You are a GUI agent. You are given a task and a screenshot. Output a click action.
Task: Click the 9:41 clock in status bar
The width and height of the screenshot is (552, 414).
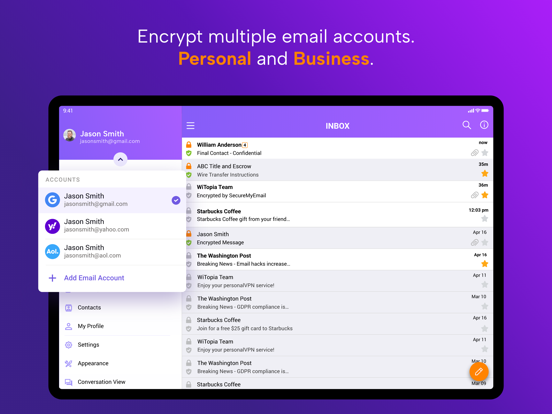(68, 111)
